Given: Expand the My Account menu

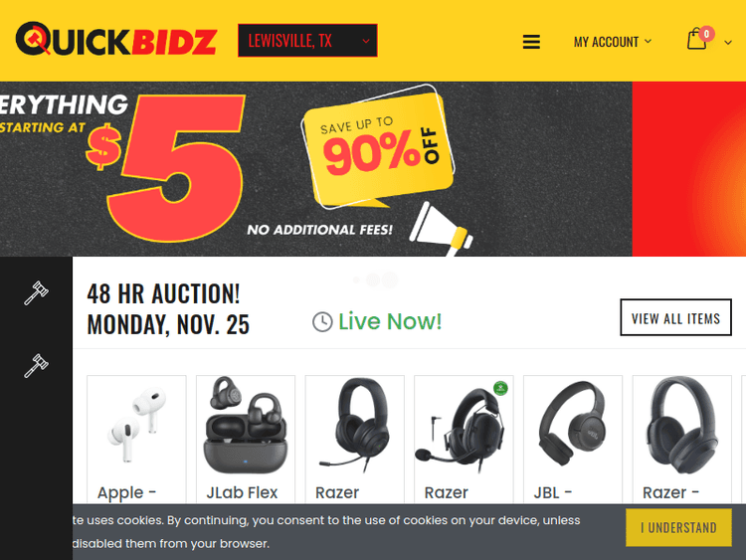Looking at the screenshot, I should (613, 42).
